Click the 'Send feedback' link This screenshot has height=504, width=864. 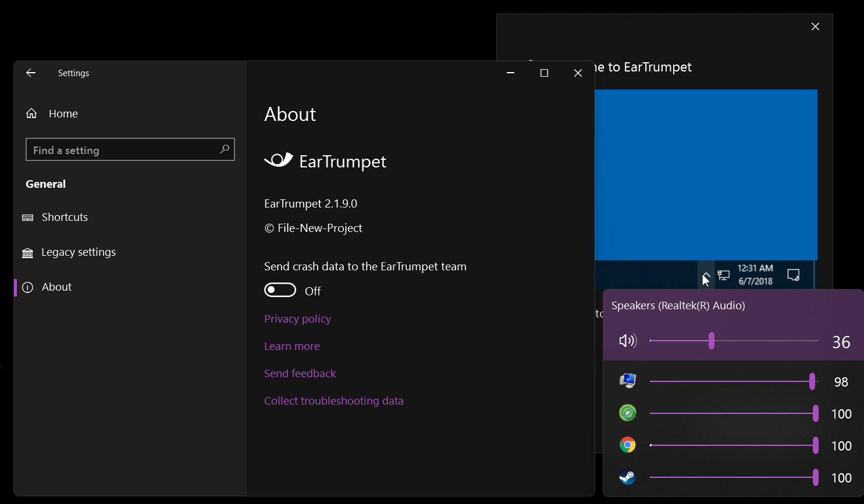[x=300, y=373]
